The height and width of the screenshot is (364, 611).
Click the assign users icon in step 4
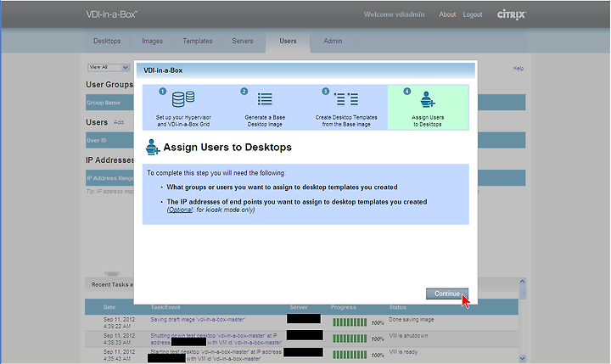click(428, 99)
